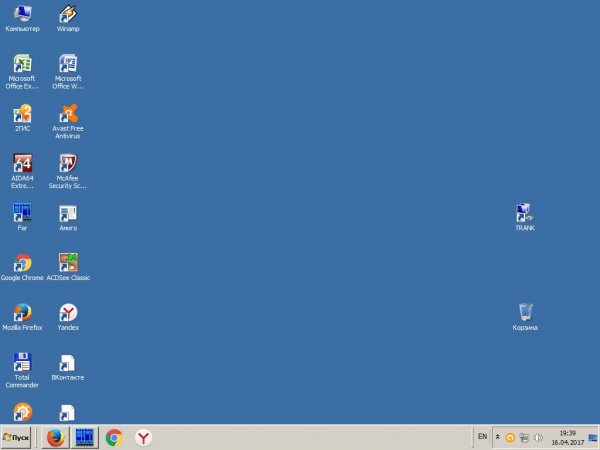The width and height of the screenshot is (600, 450).
Task: Open the Пуск start menu
Action: (x=17, y=437)
